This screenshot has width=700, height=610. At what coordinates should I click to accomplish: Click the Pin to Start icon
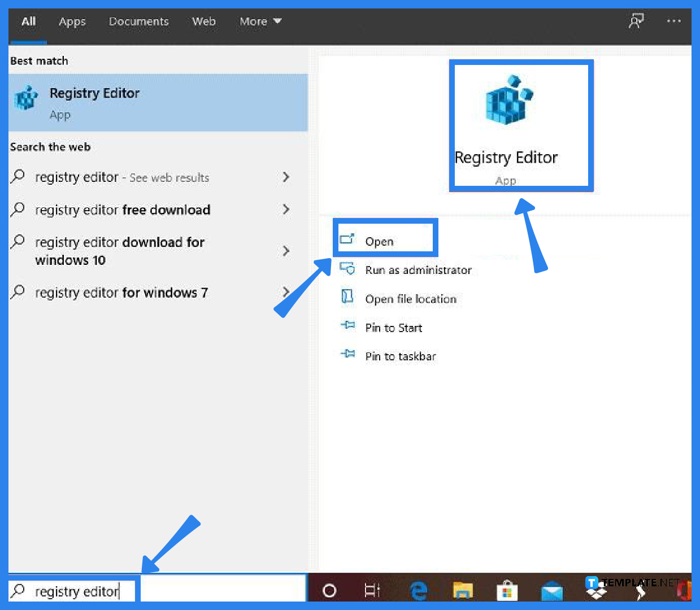[348, 326]
